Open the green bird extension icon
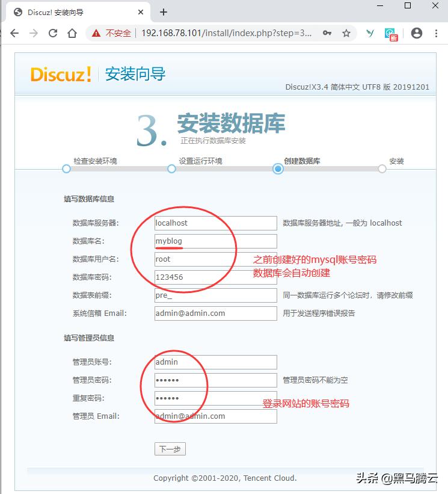Viewport: 448px width, 494px height. 370,32
